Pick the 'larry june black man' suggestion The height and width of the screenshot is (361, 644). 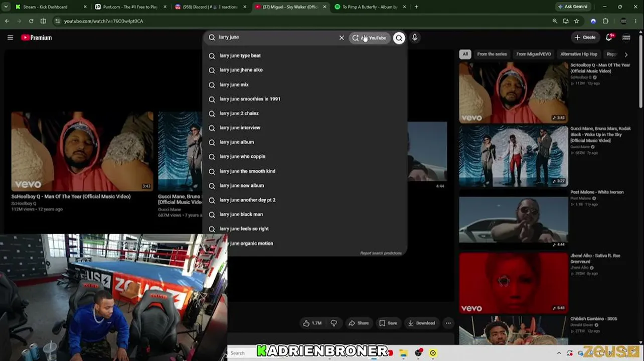pyautogui.click(x=305, y=215)
